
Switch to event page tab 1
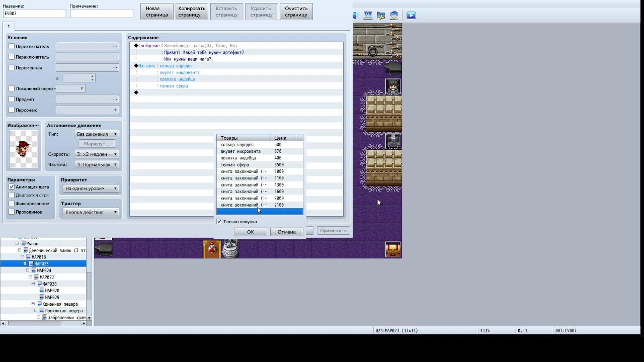click(x=9, y=26)
